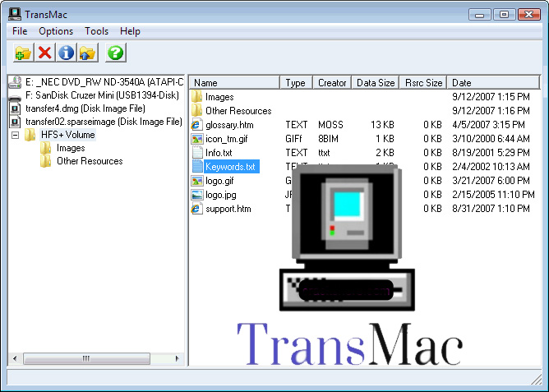The width and height of the screenshot is (549, 392).
Task: Select the NEC DVD_RW drive icon
Action: click(x=15, y=82)
